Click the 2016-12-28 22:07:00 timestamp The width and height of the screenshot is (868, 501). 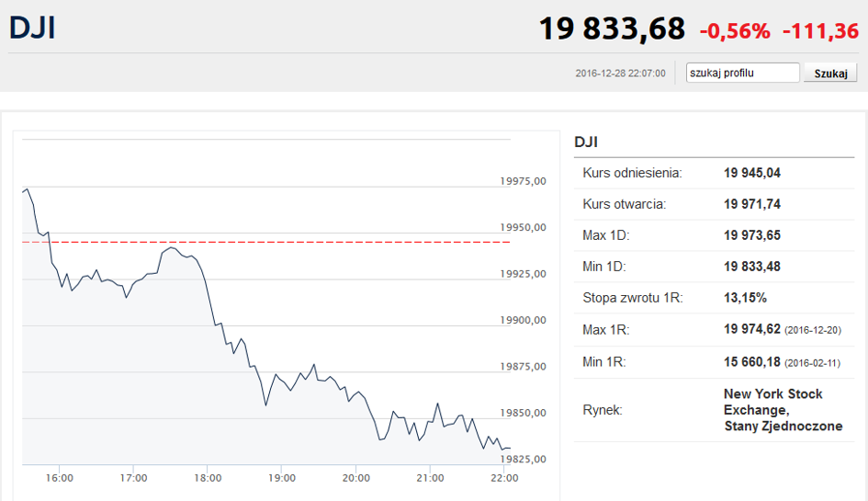[620, 74]
